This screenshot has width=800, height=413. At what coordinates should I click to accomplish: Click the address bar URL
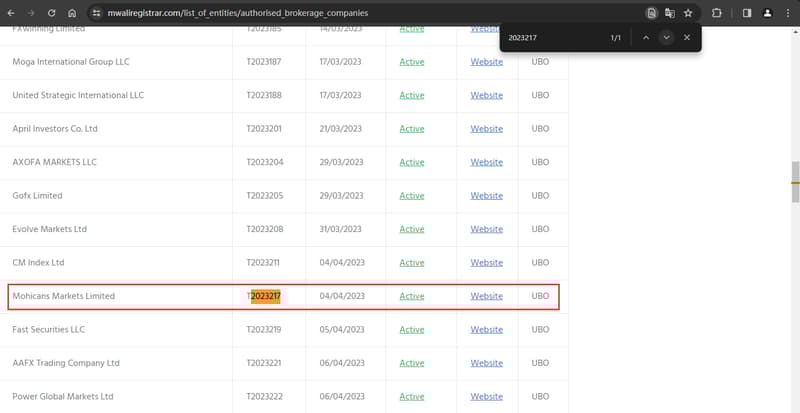point(238,13)
